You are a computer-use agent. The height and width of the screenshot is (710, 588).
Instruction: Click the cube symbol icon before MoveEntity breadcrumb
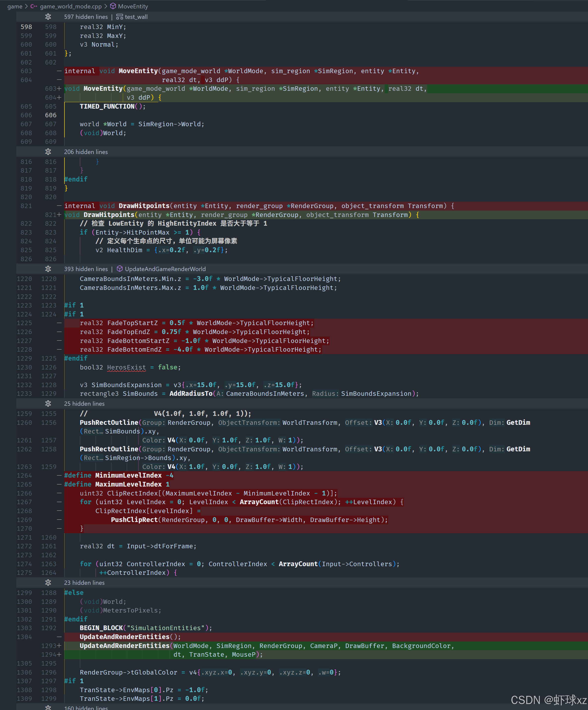click(113, 6)
